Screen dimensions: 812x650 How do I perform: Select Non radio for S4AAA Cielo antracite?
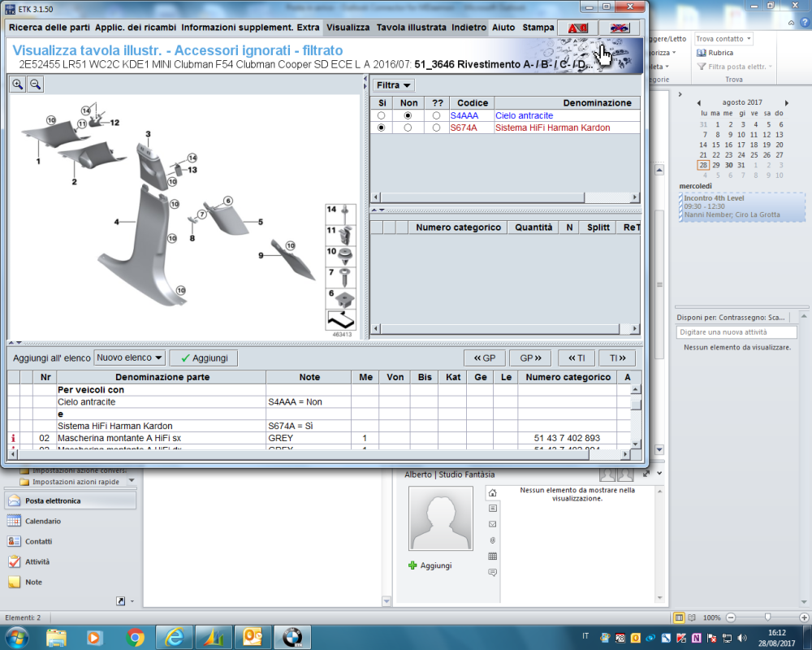point(408,115)
